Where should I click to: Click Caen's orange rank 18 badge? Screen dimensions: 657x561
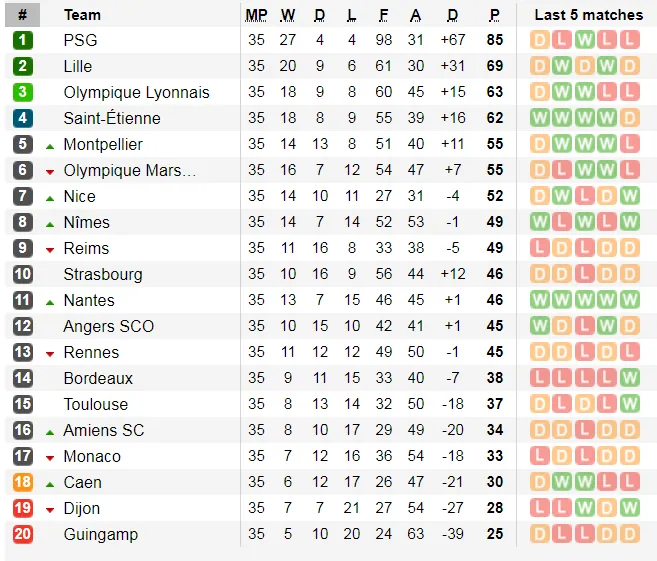pos(22,482)
